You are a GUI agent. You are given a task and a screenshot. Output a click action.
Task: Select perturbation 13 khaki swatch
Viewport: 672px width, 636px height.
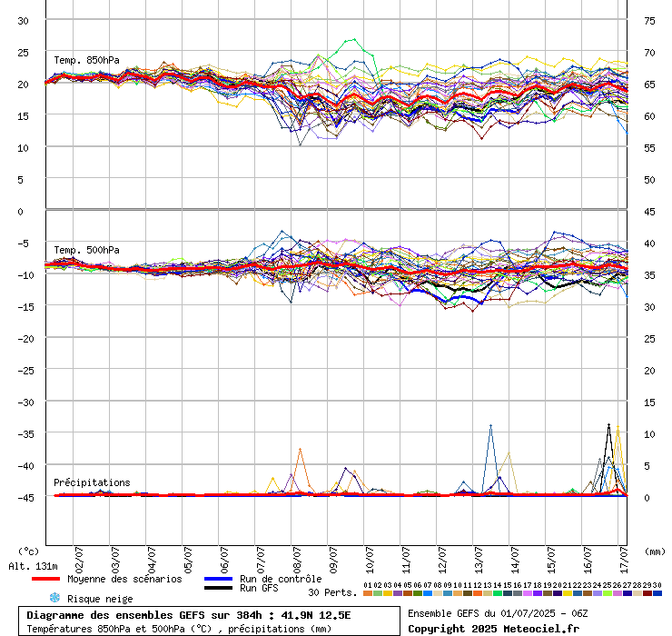(x=488, y=593)
